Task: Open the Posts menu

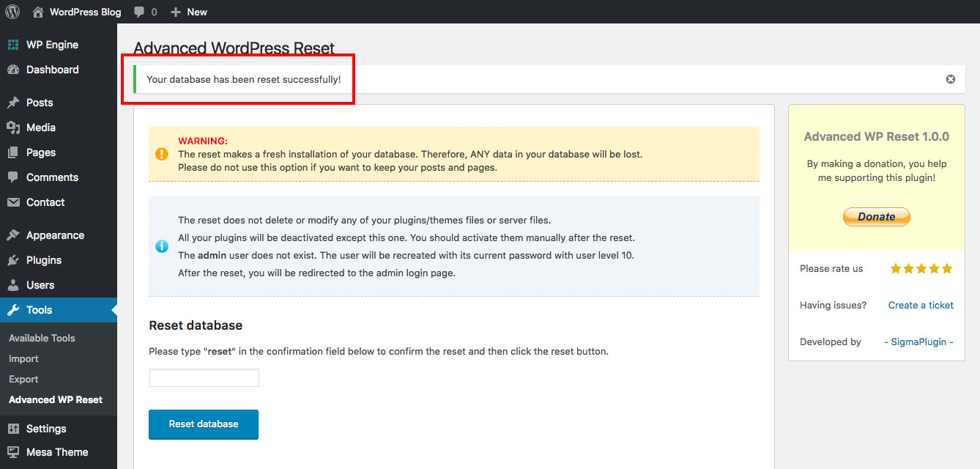Action: point(40,103)
